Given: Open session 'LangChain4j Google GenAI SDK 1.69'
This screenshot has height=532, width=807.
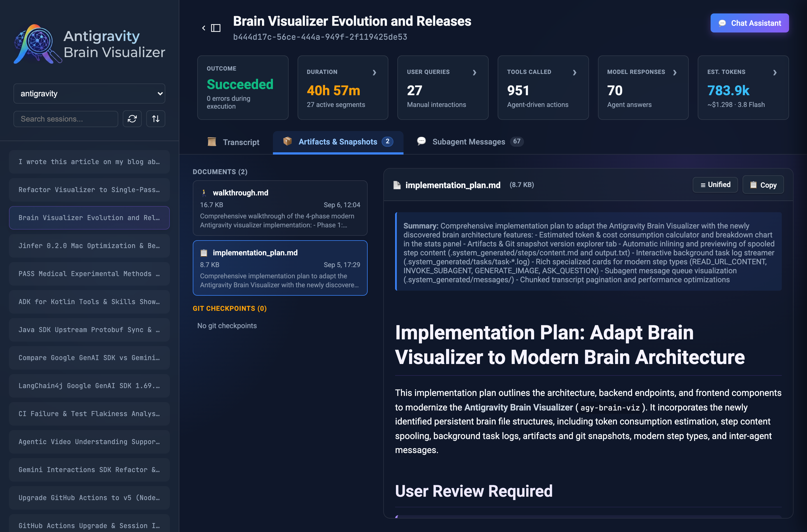Looking at the screenshot, I should point(89,386).
